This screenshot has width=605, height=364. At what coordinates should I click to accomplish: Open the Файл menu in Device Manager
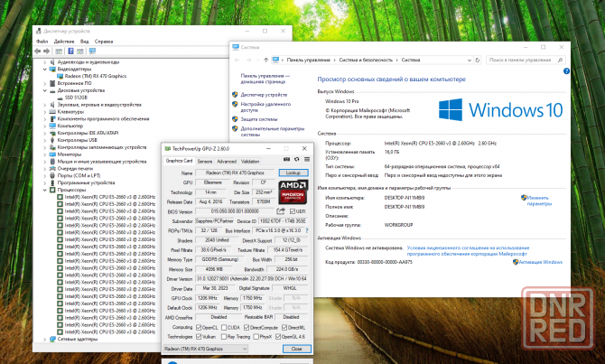(42, 42)
